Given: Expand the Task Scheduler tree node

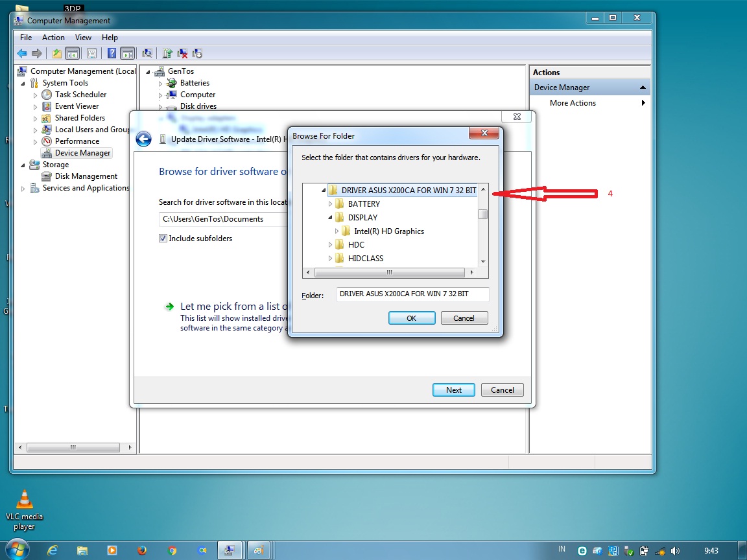Looking at the screenshot, I should click(x=35, y=95).
